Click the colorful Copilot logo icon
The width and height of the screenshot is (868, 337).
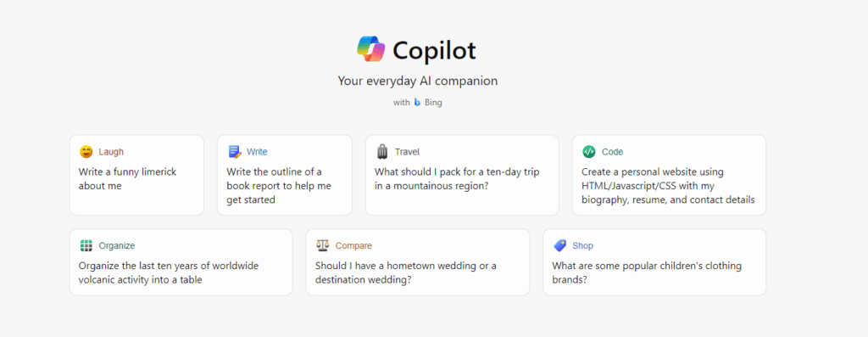[x=371, y=50]
